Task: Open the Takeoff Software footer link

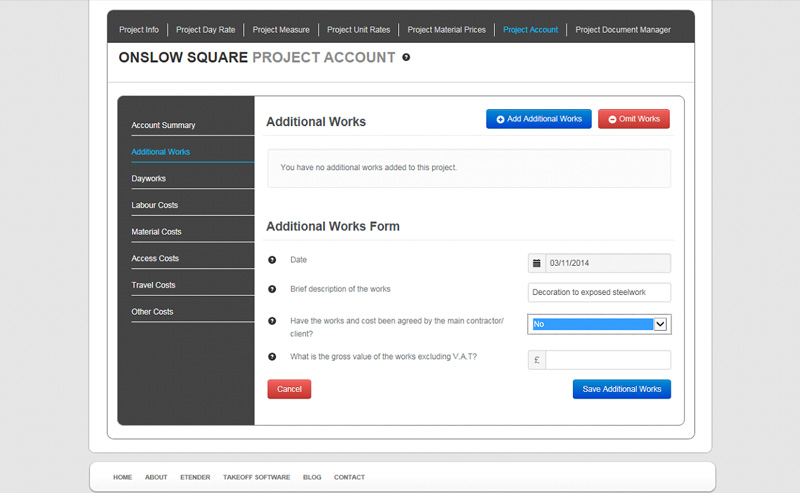Action: [256, 477]
